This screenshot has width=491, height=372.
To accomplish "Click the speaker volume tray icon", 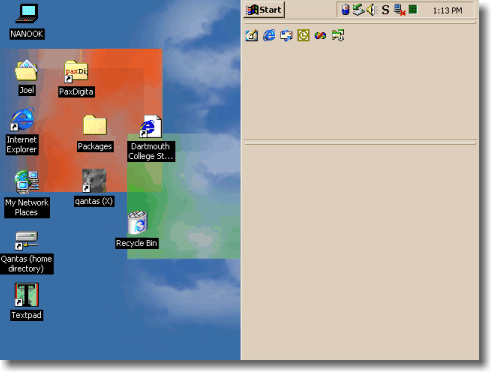I will (372, 10).
